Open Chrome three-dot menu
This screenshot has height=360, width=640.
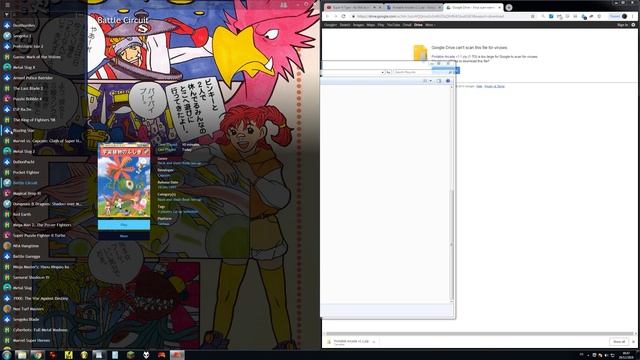633,16
